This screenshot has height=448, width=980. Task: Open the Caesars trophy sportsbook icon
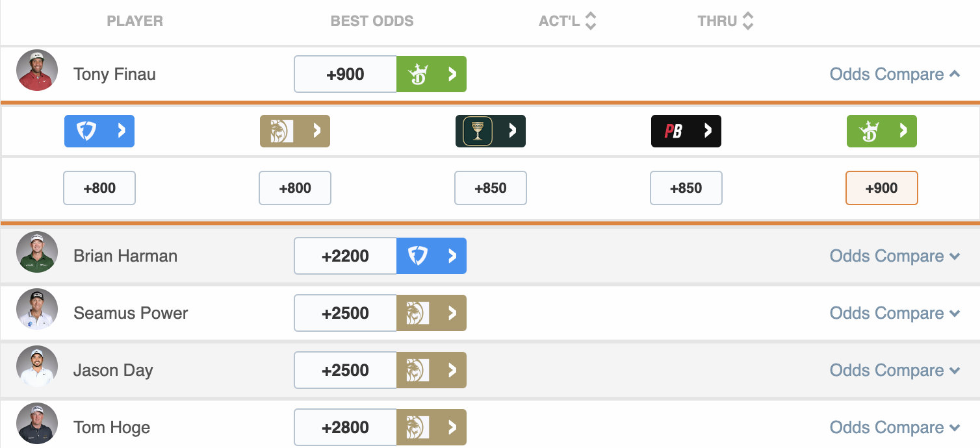[491, 131]
